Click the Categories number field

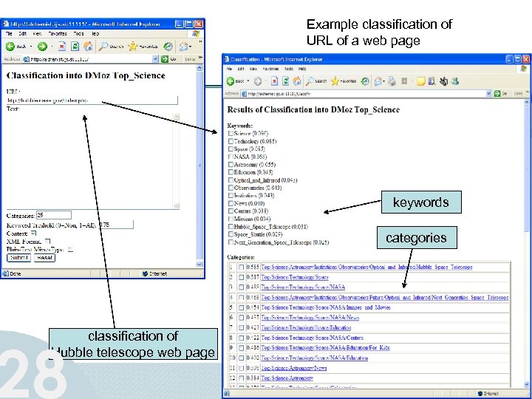click(x=54, y=215)
